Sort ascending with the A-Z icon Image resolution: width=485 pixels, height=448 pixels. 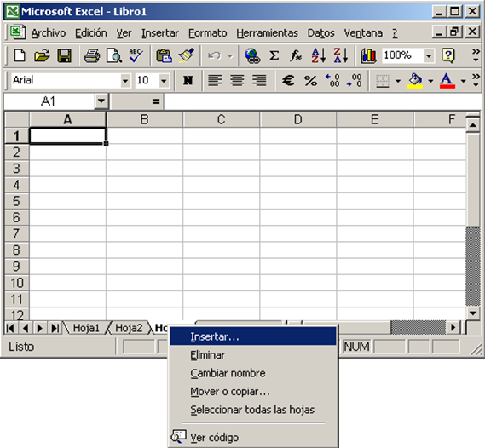tap(318, 56)
